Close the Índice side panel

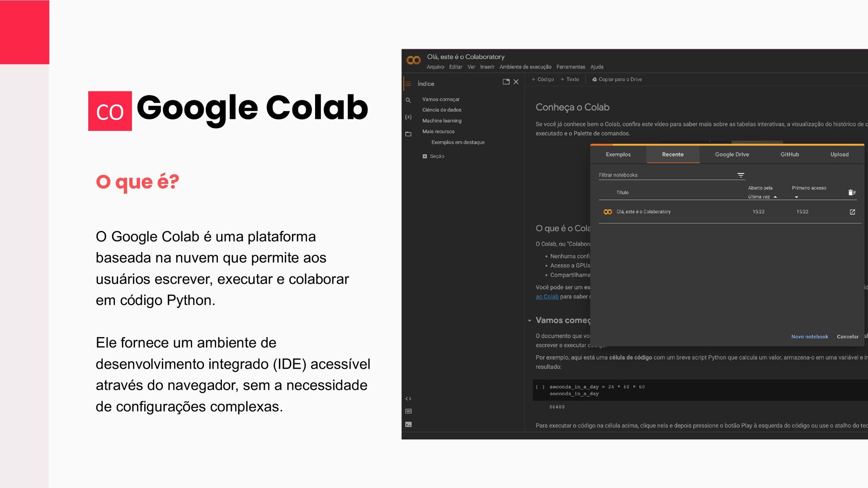click(x=516, y=82)
